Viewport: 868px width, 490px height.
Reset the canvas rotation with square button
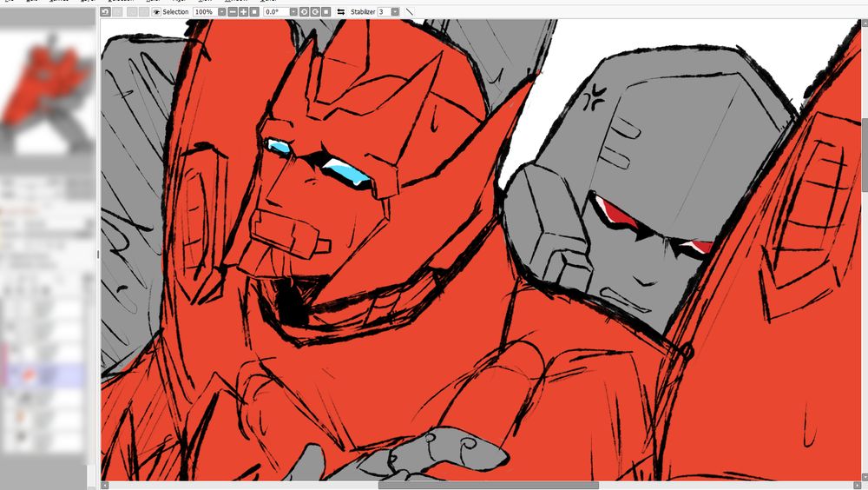coord(326,11)
